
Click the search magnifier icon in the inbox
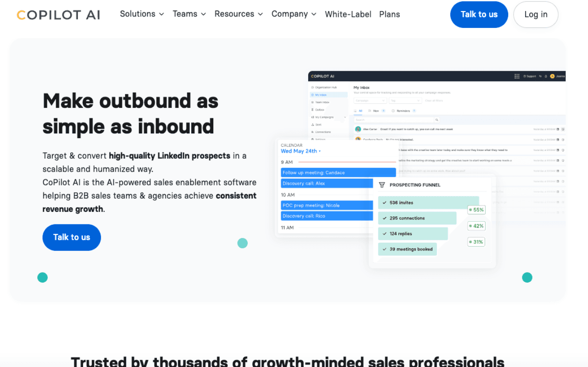pyautogui.click(x=437, y=120)
